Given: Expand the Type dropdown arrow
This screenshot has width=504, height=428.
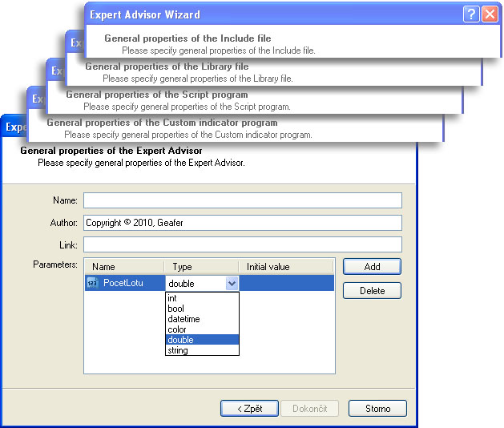Looking at the screenshot, I should point(232,283).
